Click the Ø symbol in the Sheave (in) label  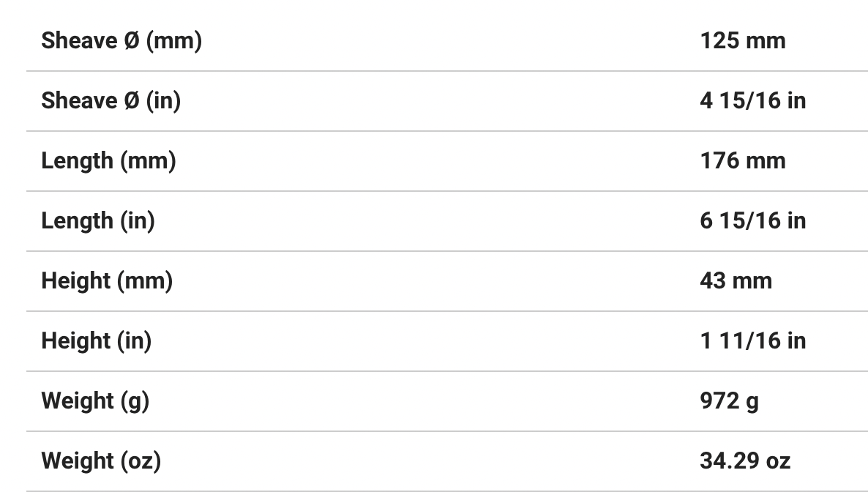pos(131,101)
